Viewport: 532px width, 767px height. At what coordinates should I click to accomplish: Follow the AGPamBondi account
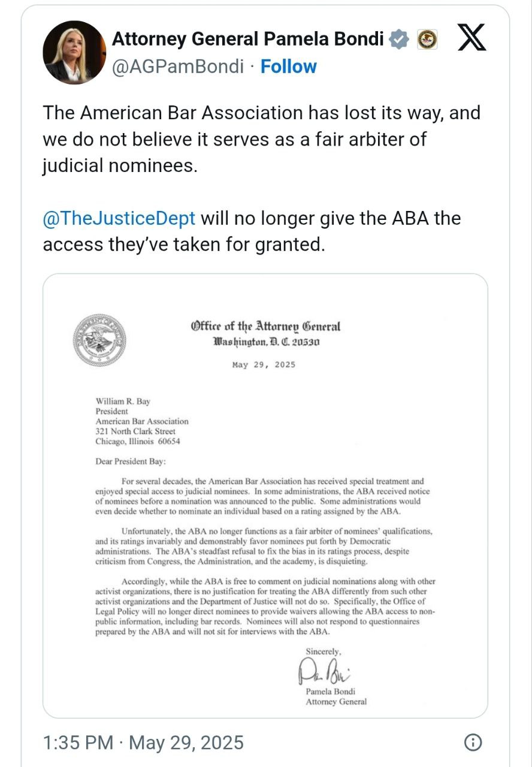pyautogui.click(x=288, y=67)
